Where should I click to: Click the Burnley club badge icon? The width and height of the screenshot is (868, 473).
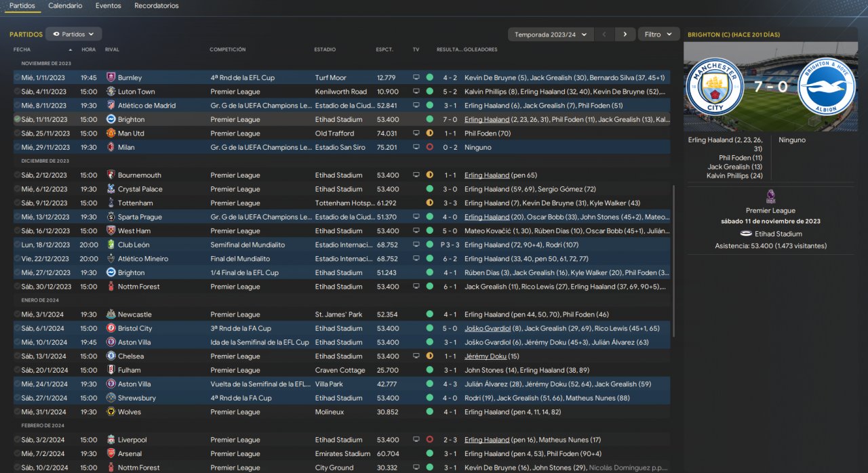tap(111, 77)
